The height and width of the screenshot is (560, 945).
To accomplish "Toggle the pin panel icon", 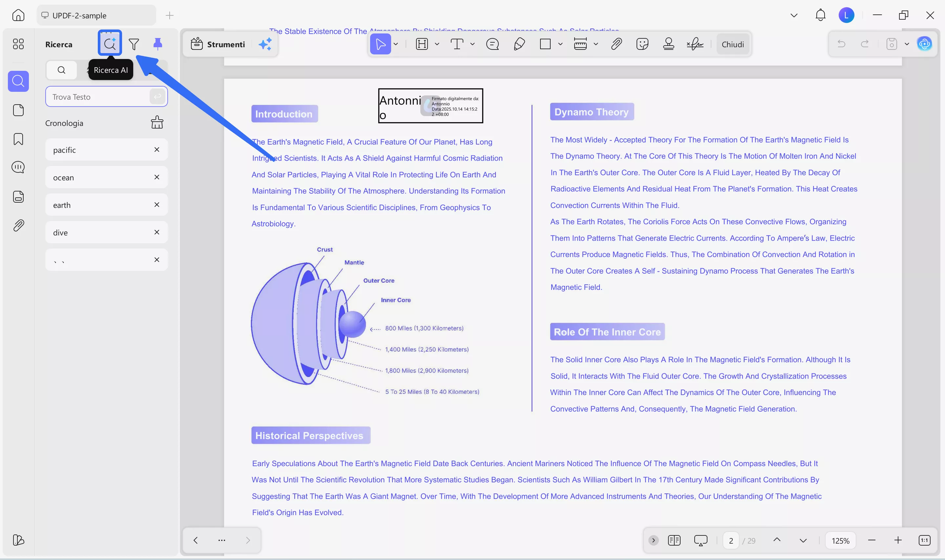I will 158,44.
